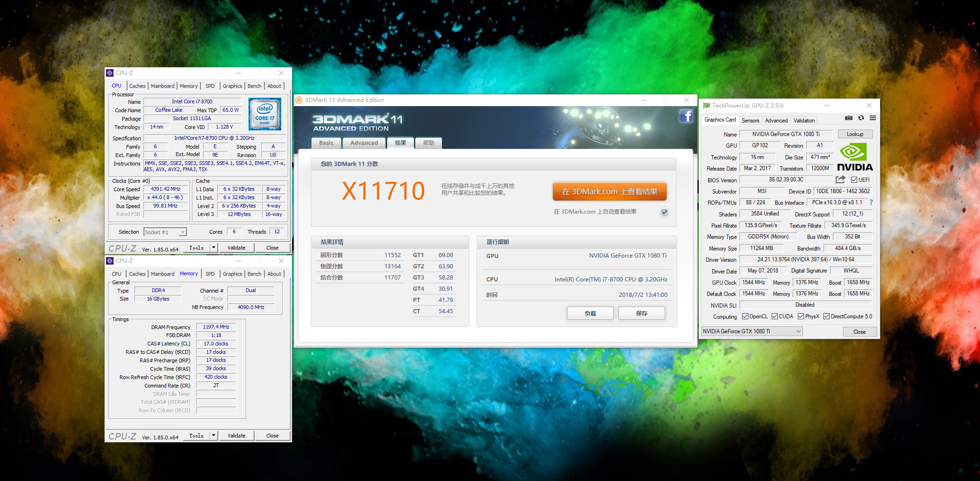The width and height of the screenshot is (980, 481).
Task: Click the BIOS Version field 86.02.39.00.3C
Action: pyautogui.click(x=786, y=179)
